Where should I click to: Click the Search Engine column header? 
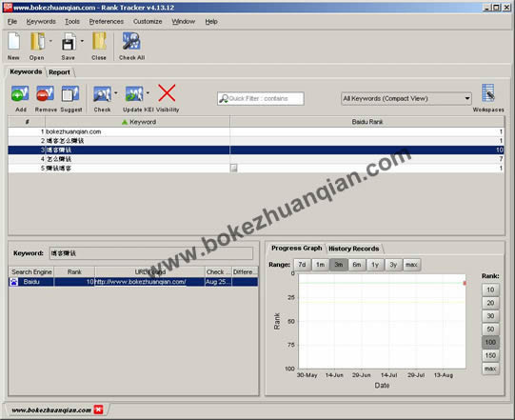(31, 272)
